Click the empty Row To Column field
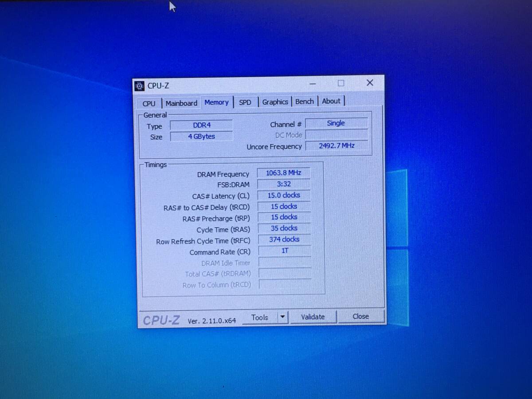 tap(285, 284)
